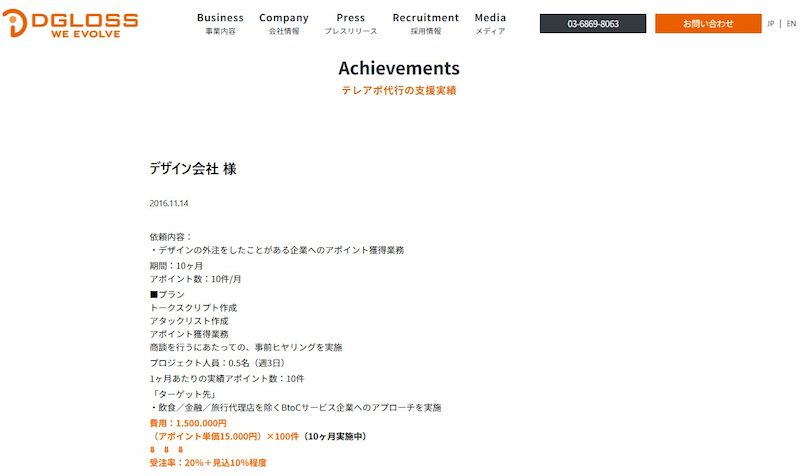Click the BtoCサービス企業へのアプローチ line
800x476 pixels.
pyautogui.click(x=296, y=408)
